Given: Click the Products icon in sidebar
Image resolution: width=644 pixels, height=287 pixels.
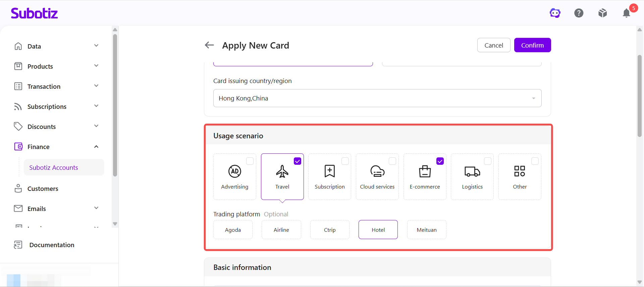Looking at the screenshot, I should point(18,66).
